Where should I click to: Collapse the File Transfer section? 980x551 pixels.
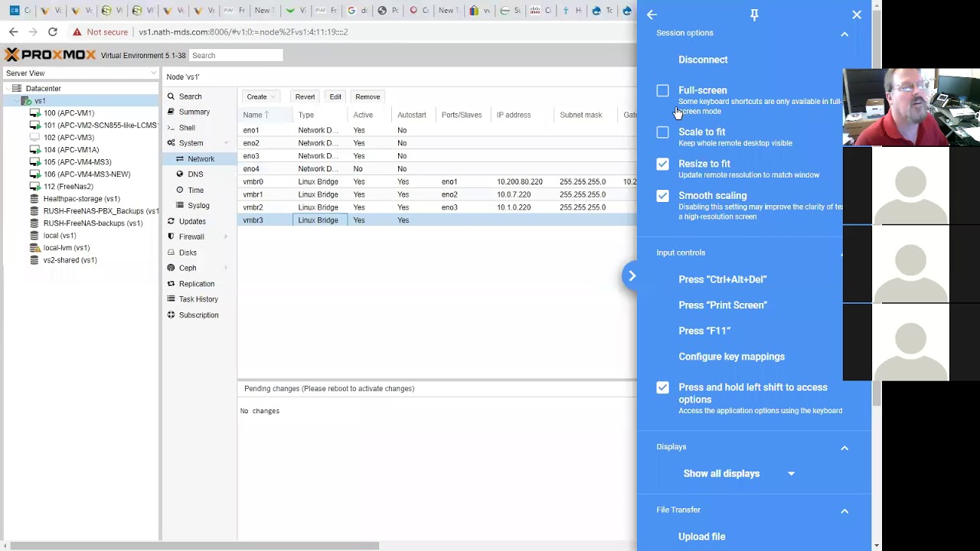844,510
